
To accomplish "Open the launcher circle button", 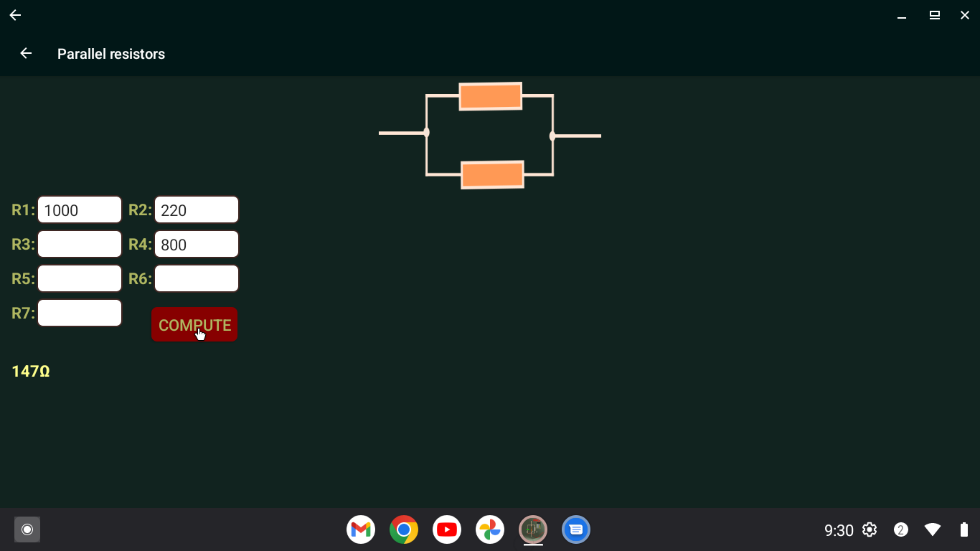I will (x=27, y=529).
